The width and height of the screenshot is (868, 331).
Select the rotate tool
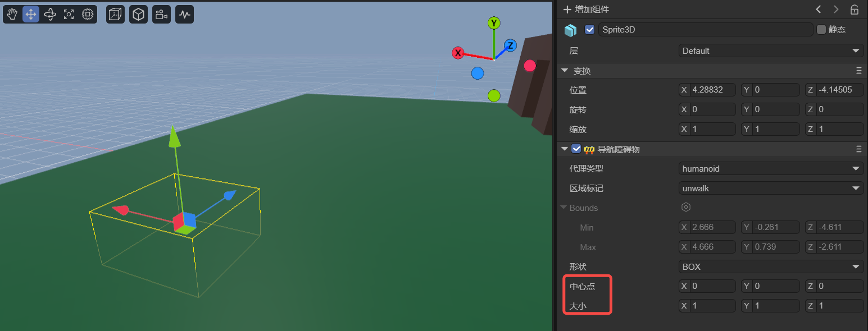50,15
